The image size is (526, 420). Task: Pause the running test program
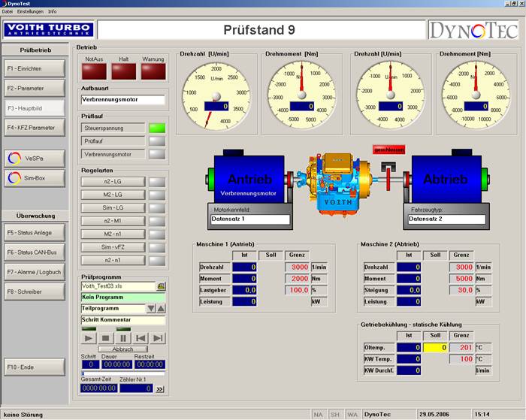point(124,339)
